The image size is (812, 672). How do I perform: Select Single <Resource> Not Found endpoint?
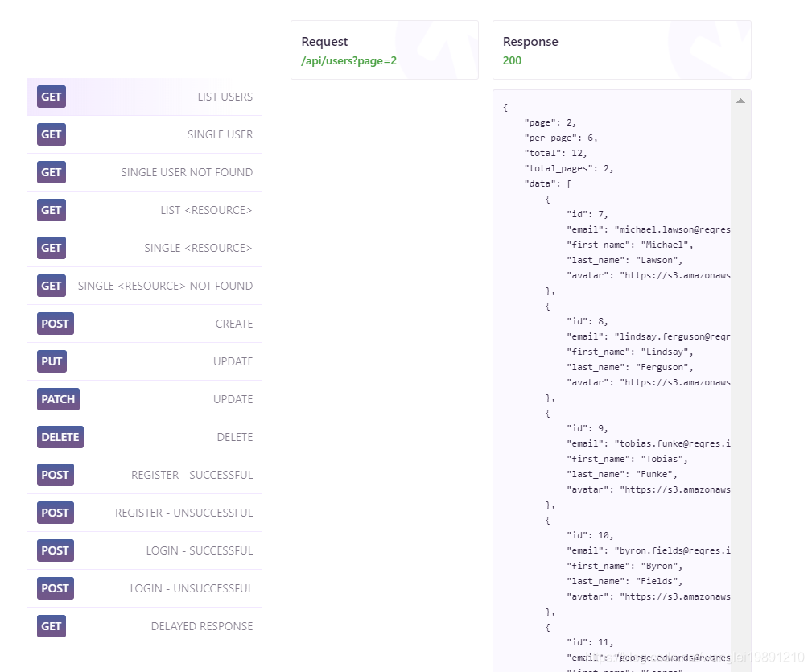145,286
